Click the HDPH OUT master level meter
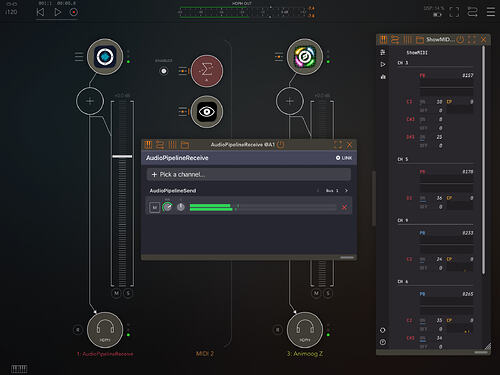This screenshot has width=500, height=375. point(243,12)
